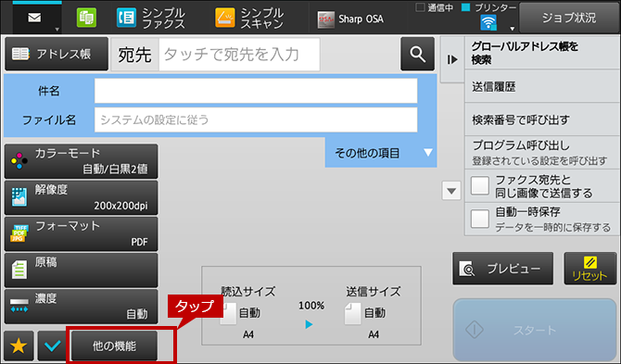Tap 送信サイズ send size icon

point(352,314)
